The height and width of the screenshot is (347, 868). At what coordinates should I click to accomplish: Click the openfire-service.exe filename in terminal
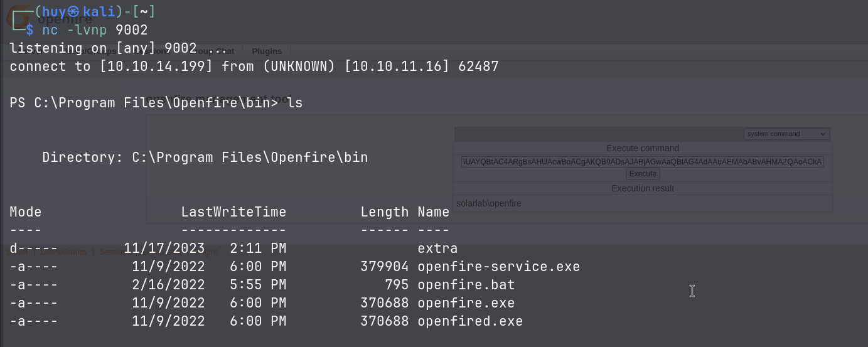[x=498, y=267]
